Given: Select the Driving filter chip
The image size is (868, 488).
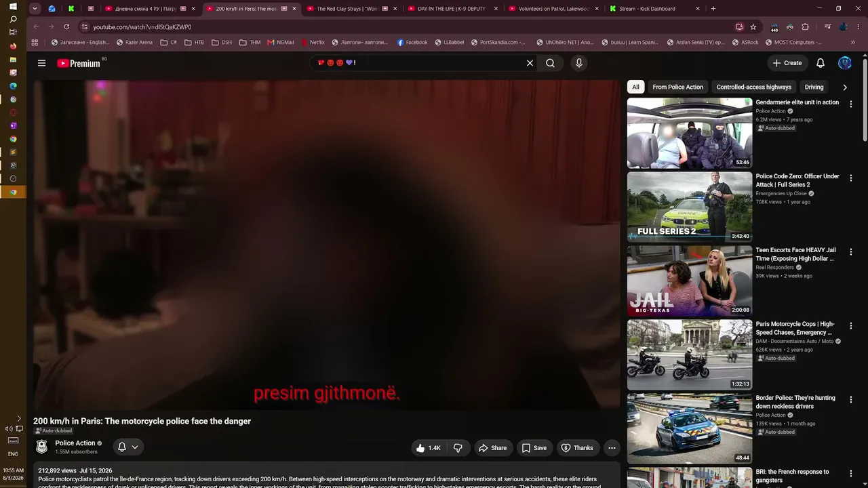Looking at the screenshot, I should click(x=814, y=87).
